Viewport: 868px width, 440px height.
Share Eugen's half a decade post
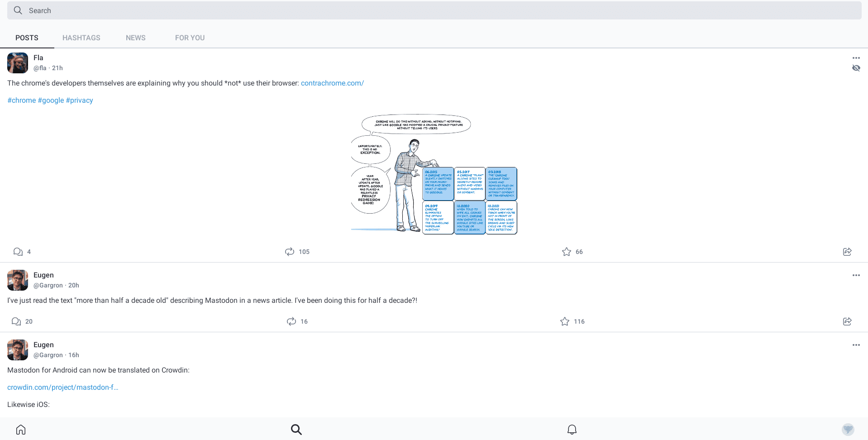click(847, 321)
